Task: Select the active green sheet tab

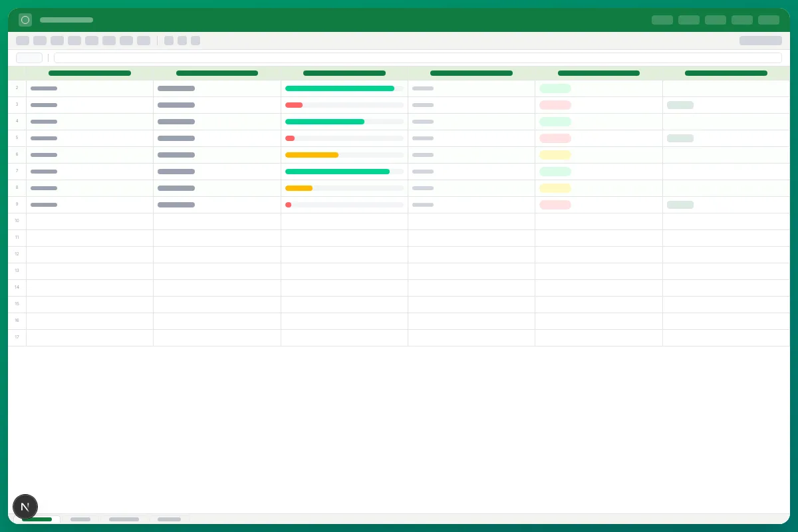Action: tap(37, 519)
